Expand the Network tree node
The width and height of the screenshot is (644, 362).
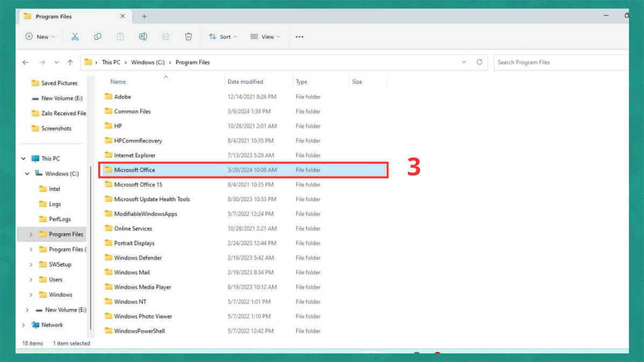(23, 325)
